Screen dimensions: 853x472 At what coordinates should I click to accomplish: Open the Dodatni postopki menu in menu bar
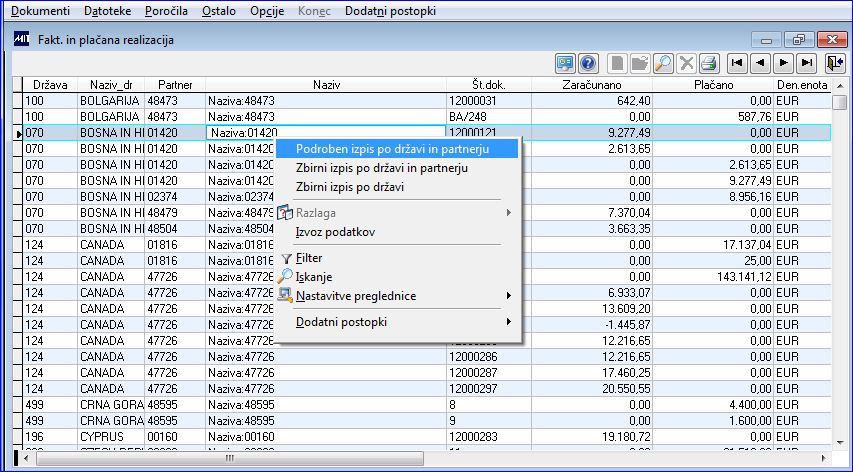click(x=391, y=11)
